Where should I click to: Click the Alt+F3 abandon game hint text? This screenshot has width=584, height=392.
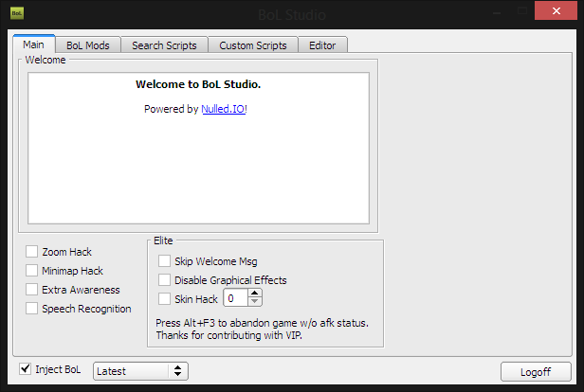(x=262, y=323)
